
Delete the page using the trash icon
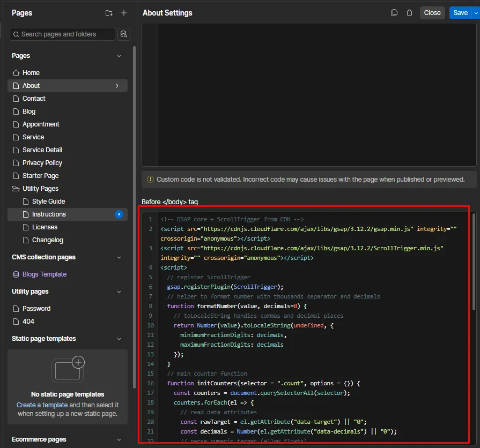(x=410, y=13)
